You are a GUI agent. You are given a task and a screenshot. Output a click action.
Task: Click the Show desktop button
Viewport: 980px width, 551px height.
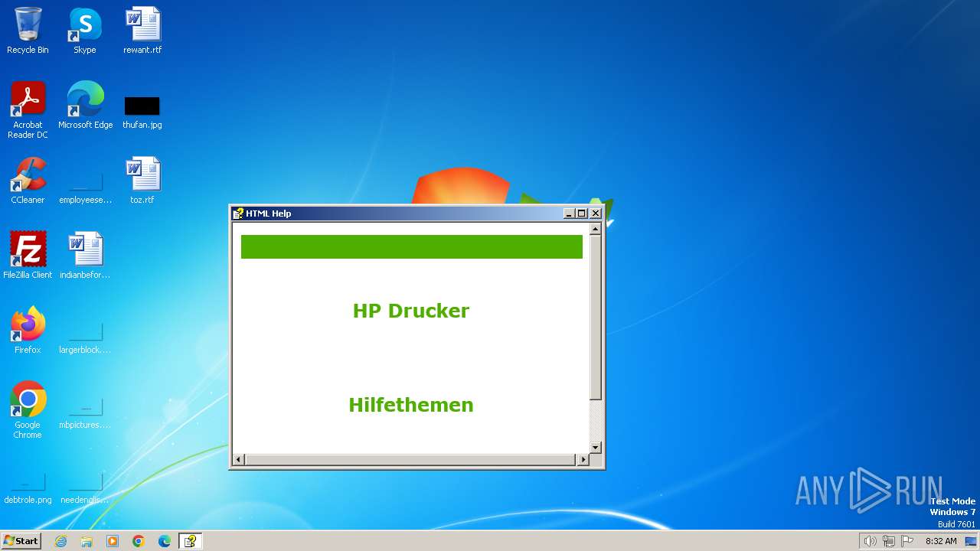pos(971,541)
